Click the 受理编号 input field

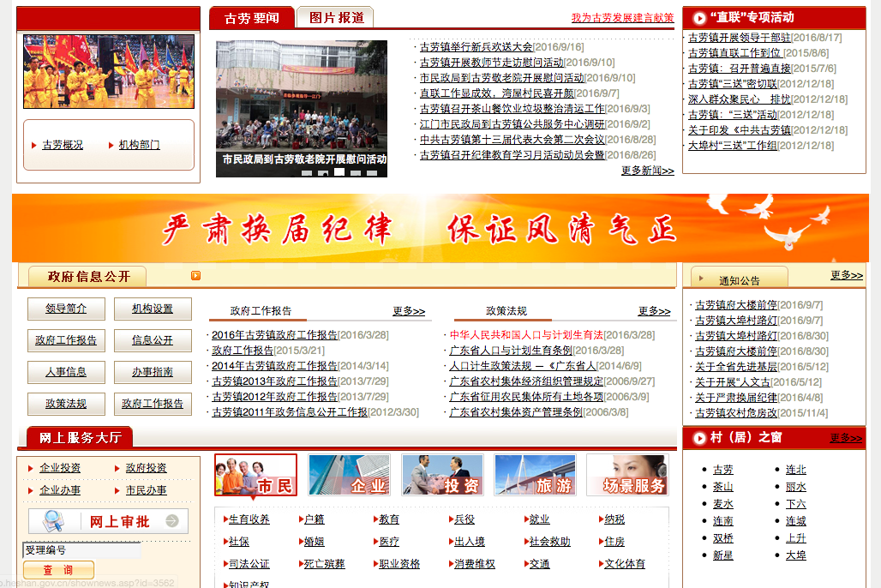pos(81,550)
